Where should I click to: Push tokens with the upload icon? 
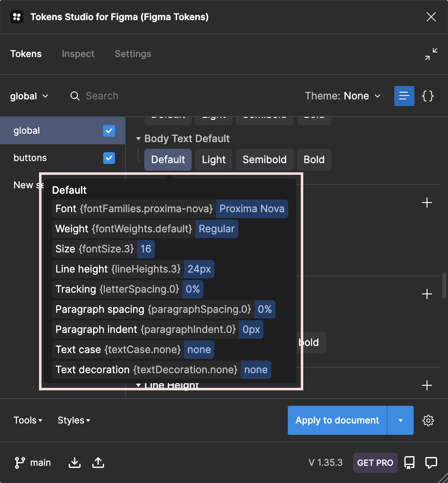[98, 463]
